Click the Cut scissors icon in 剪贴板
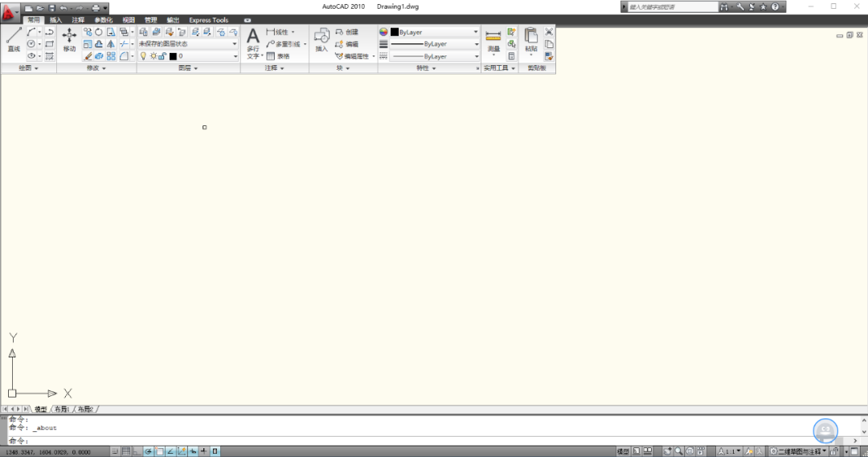 click(549, 31)
